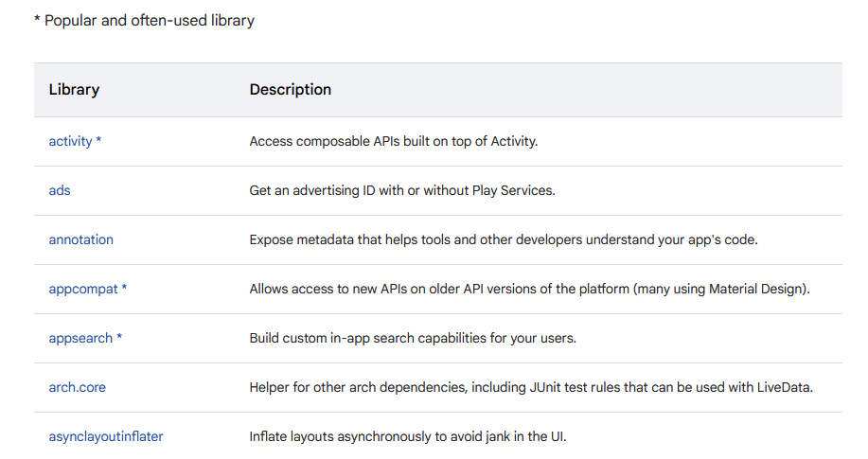Click the 'Inflate layouts asynchronously' description
Screen dimensions: 868x459
coord(408,436)
